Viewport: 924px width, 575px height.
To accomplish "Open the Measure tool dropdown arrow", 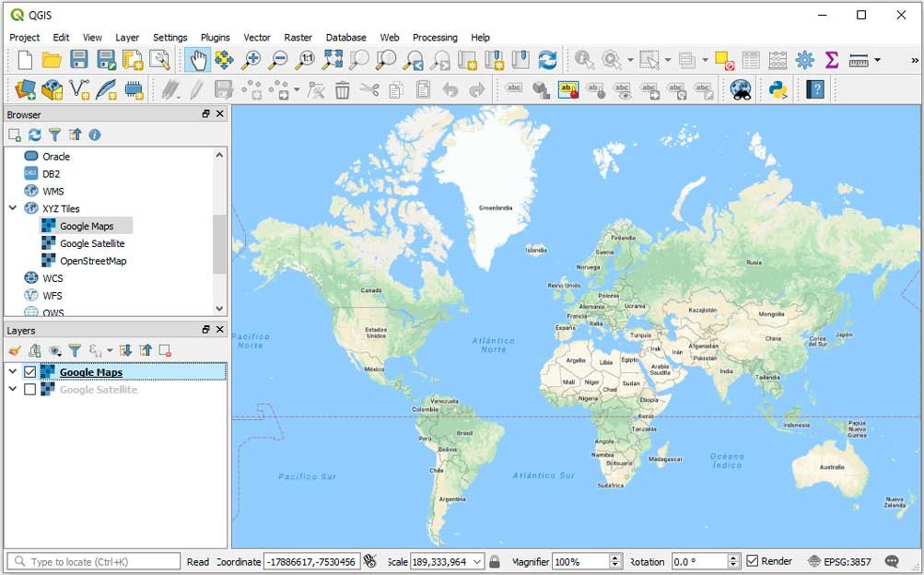I will pos(876,61).
